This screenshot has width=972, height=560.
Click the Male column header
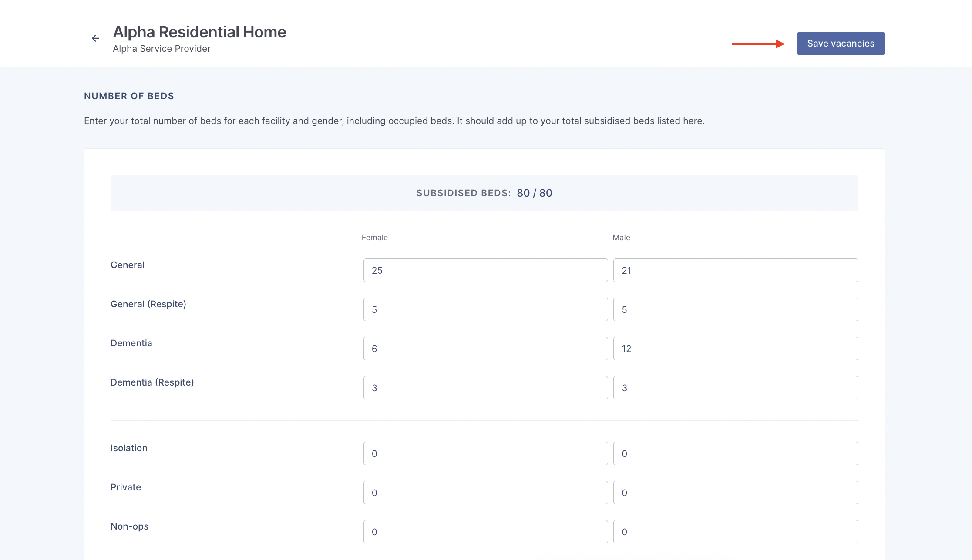pyautogui.click(x=621, y=238)
